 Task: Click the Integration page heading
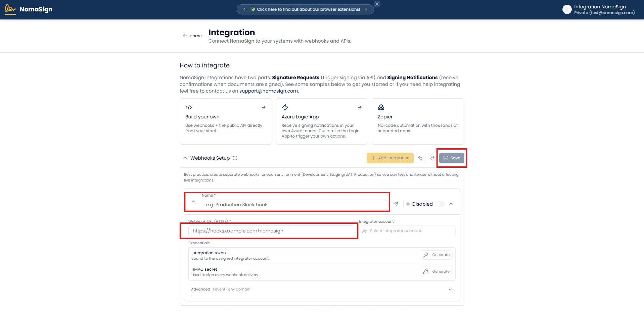[x=232, y=33]
